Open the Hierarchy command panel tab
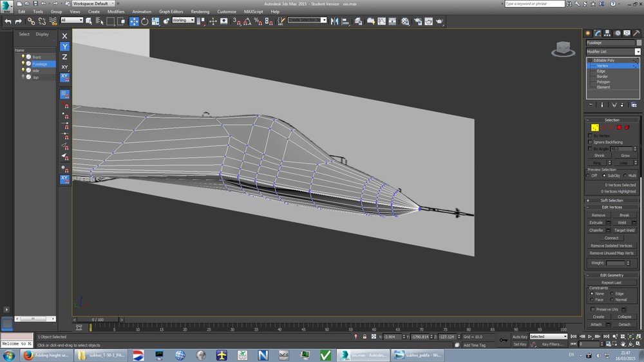644x362 pixels. pyautogui.click(x=607, y=33)
